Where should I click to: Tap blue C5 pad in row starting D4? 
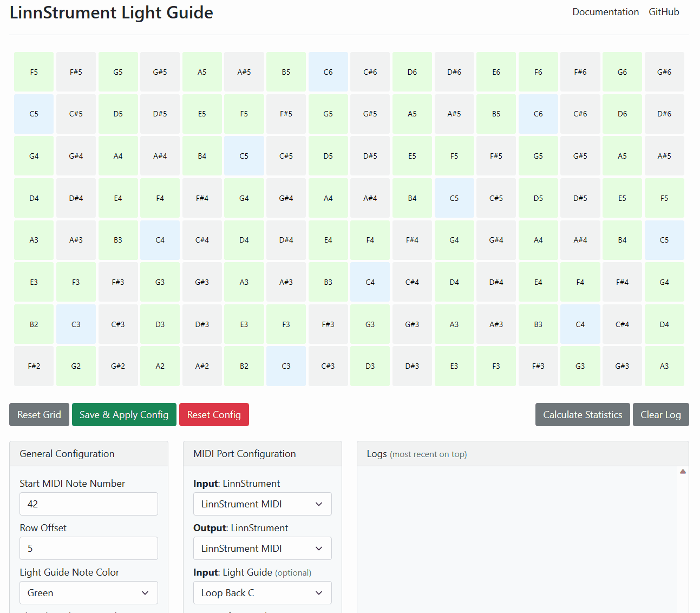click(x=454, y=198)
